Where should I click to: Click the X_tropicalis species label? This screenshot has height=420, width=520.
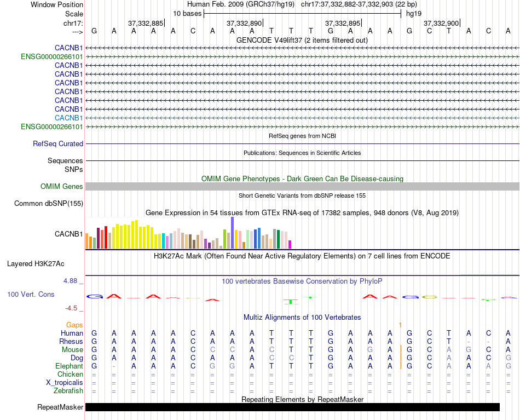[65, 382]
